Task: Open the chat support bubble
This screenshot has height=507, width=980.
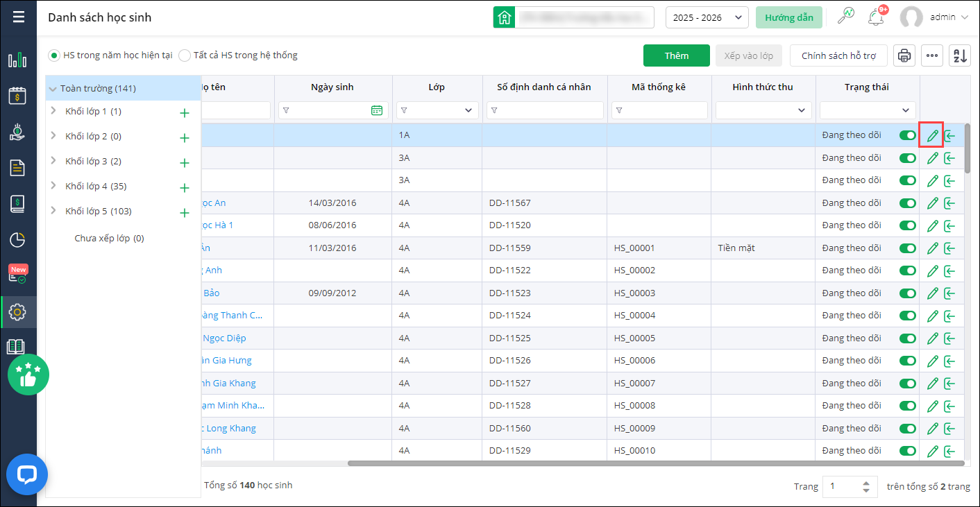Action: 27,474
